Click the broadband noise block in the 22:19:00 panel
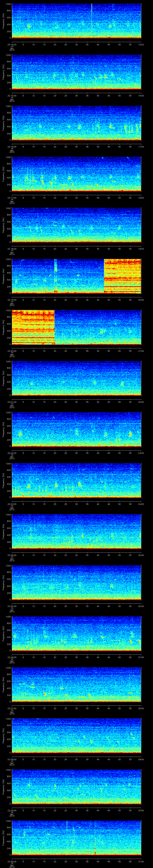 pos(123,276)
